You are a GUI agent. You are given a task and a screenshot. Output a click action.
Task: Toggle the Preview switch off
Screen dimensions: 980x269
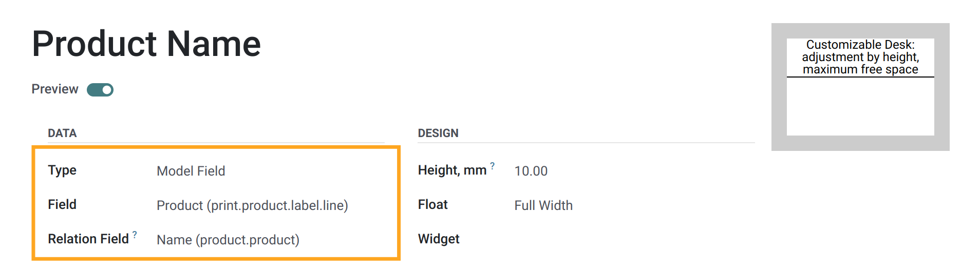pos(100,90)
